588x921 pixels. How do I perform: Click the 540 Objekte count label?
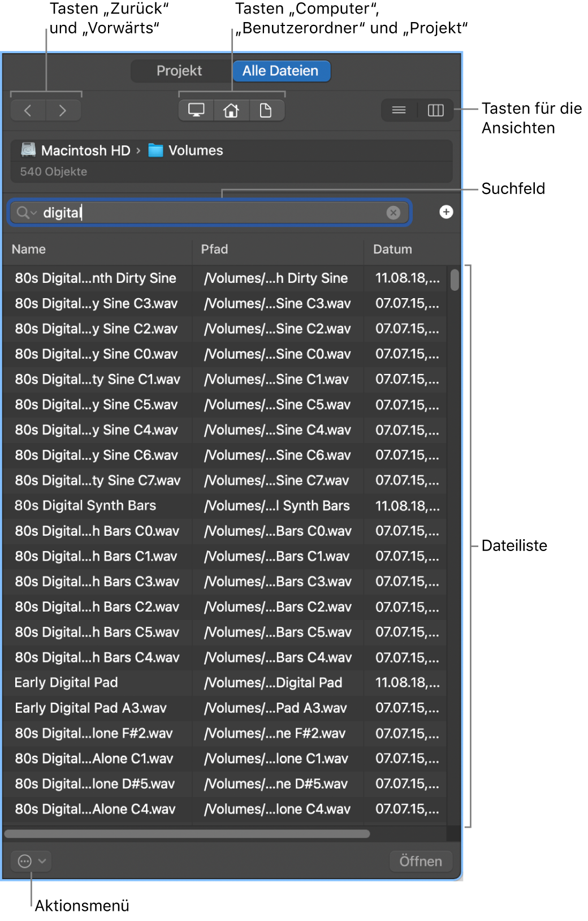click(x=54, y=171)
